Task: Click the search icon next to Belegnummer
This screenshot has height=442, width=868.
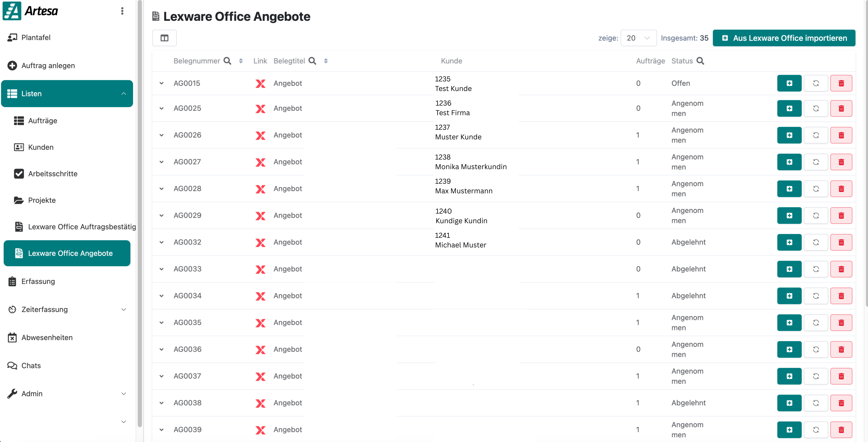Action: tap(227, 61)
